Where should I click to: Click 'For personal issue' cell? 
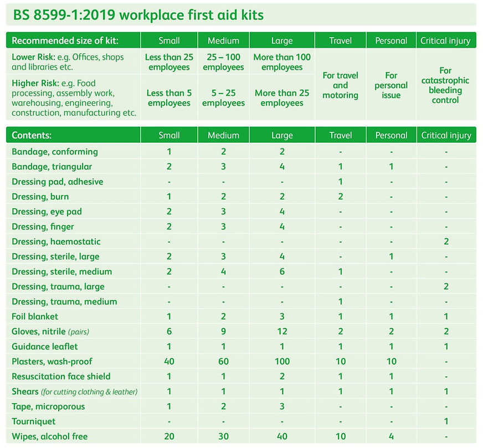(x=391, y=85)
